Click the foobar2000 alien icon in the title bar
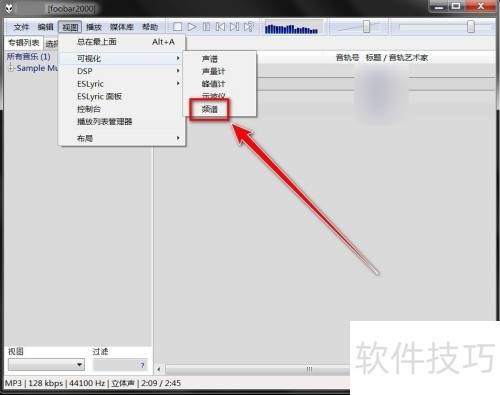 click(9, 8)
